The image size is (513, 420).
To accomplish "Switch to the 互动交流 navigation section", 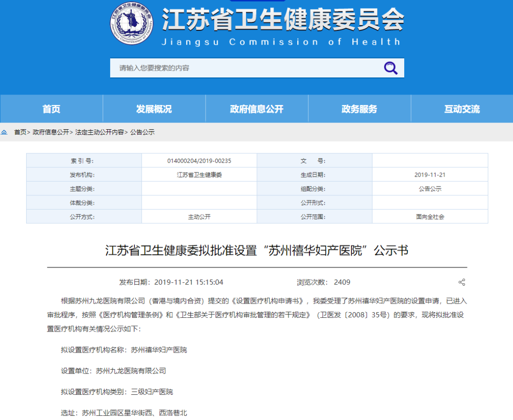I will click(x=462, y=109).
